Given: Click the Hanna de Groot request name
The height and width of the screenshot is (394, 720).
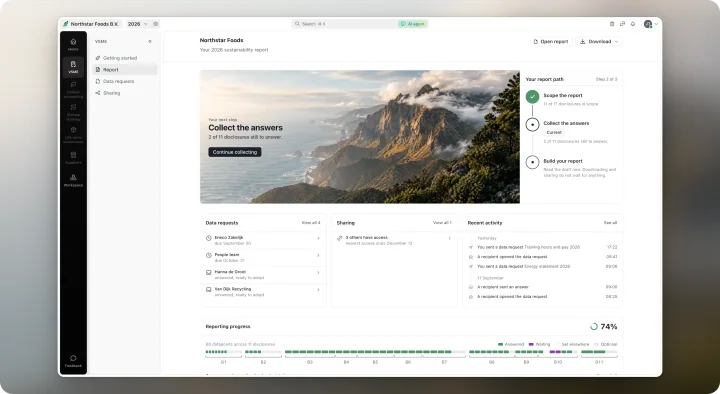Looking at the screenshot, I should tap(230, 272).
